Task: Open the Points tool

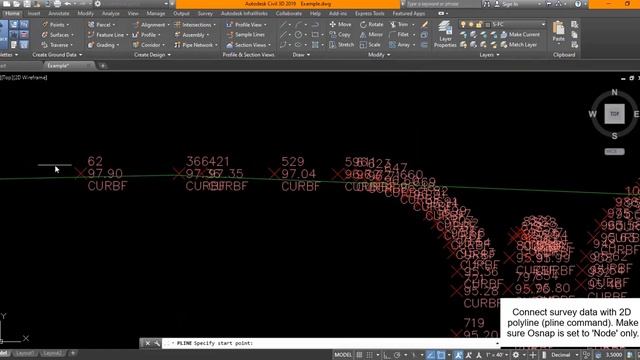Action: point(55,25)
